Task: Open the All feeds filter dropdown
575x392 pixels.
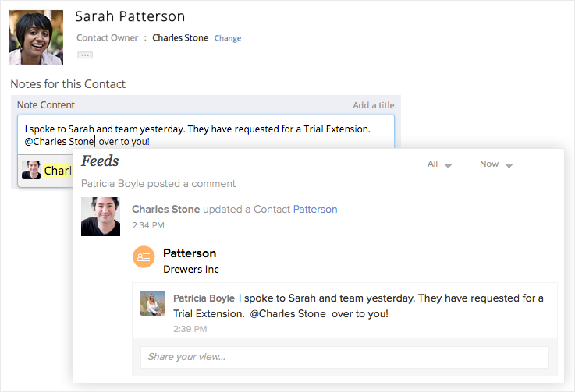Action: coord(439,164)
